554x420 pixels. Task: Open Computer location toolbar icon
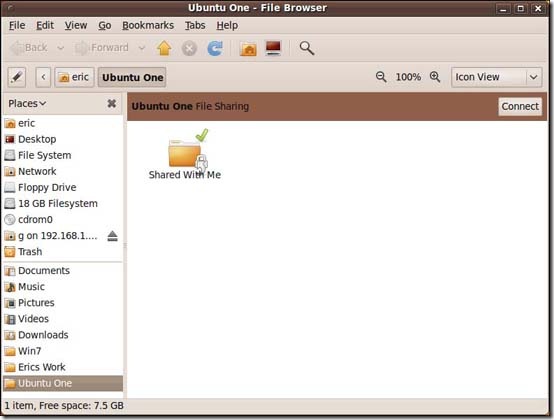[x=273, y=48]
